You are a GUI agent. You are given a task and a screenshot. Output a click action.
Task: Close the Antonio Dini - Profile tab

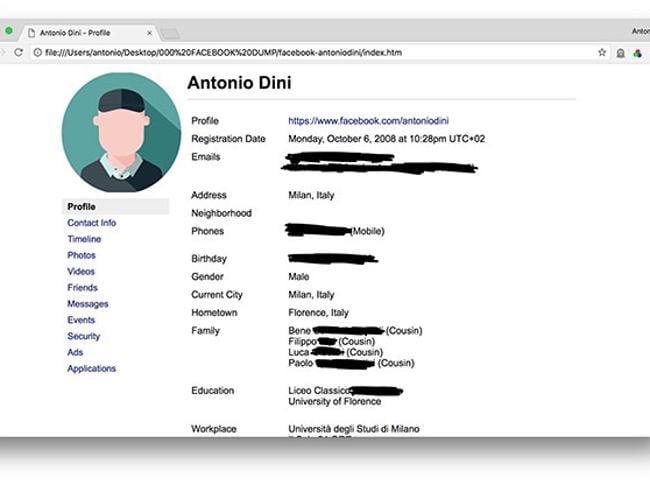tap(149, 33)
